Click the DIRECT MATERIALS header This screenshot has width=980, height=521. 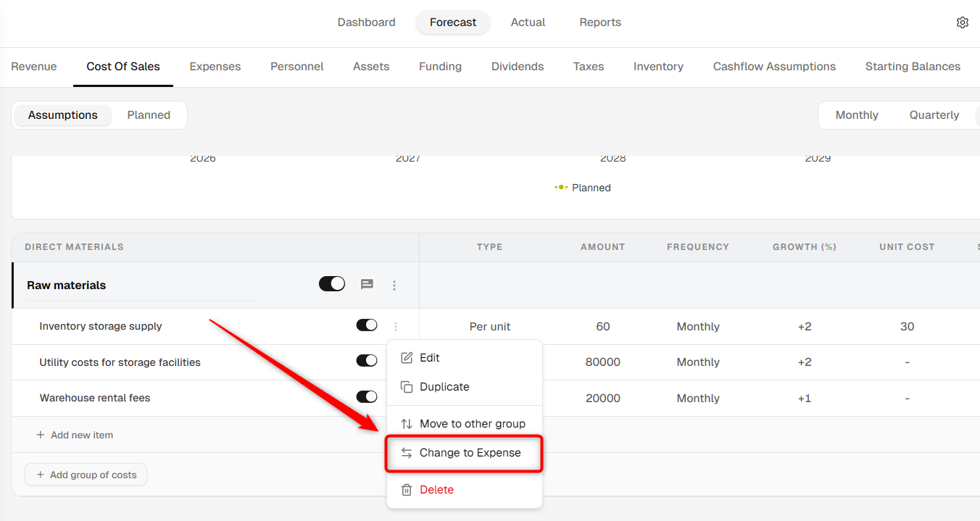point(74,247)
